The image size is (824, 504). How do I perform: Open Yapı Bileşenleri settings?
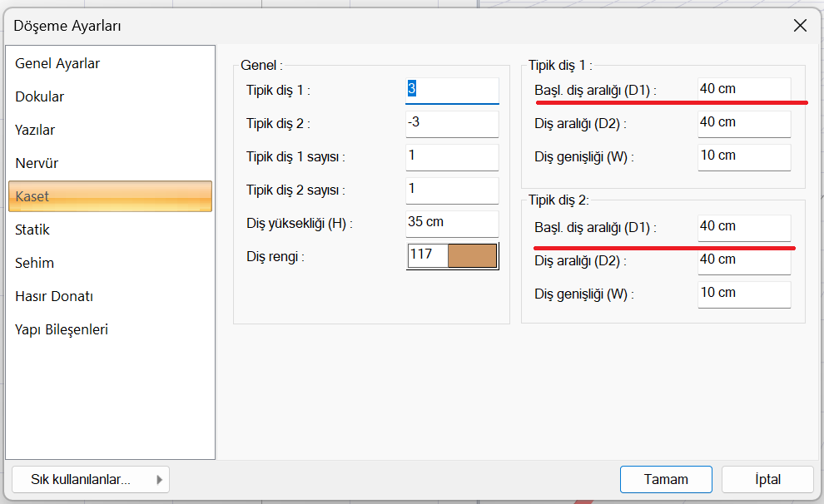tap(62, 330)
